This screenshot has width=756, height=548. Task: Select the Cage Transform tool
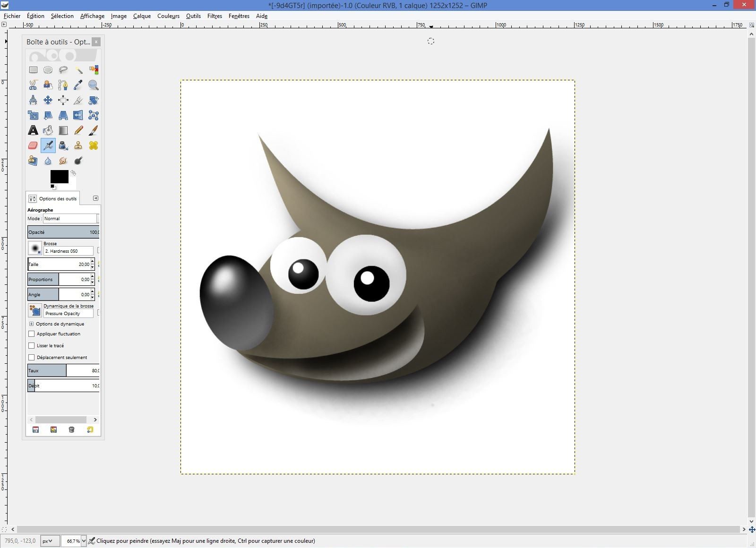pos(94,115)
